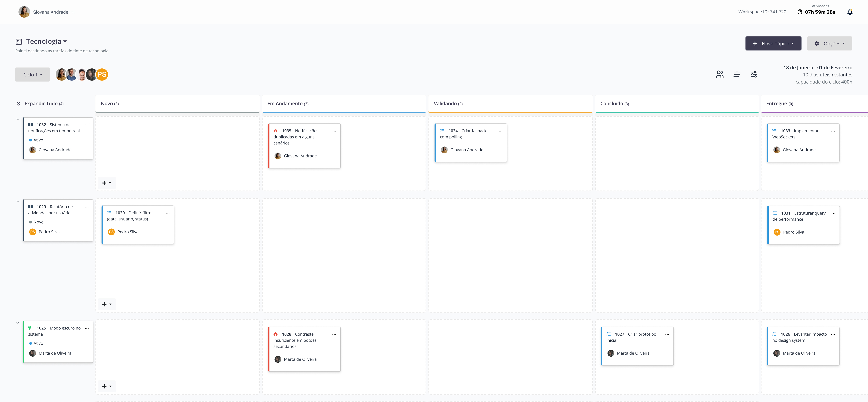
Task: Open the filter sliders icon
Action: [x=754, y=74]
